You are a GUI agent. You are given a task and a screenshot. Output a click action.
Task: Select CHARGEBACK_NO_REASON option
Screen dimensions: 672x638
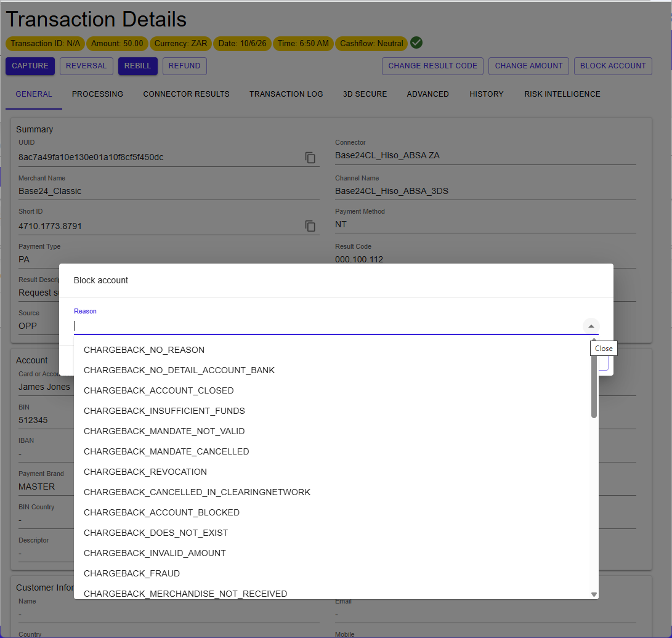click(x=336, y=350)
